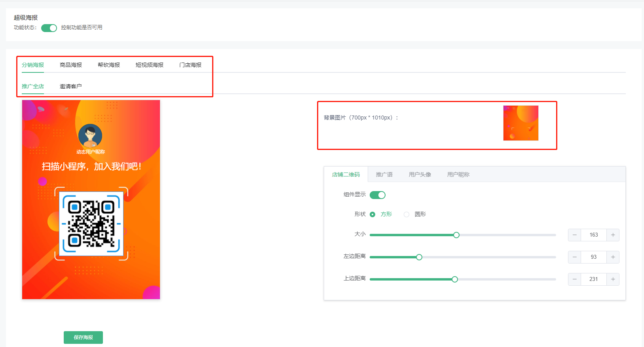
Task: Click the 超级海报 heading
Action: click(26, 18)
